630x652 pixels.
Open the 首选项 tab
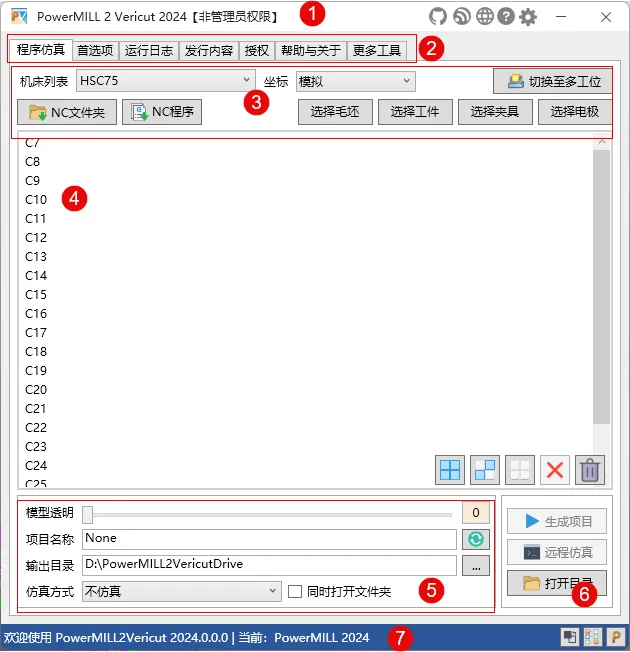[95, 51]
